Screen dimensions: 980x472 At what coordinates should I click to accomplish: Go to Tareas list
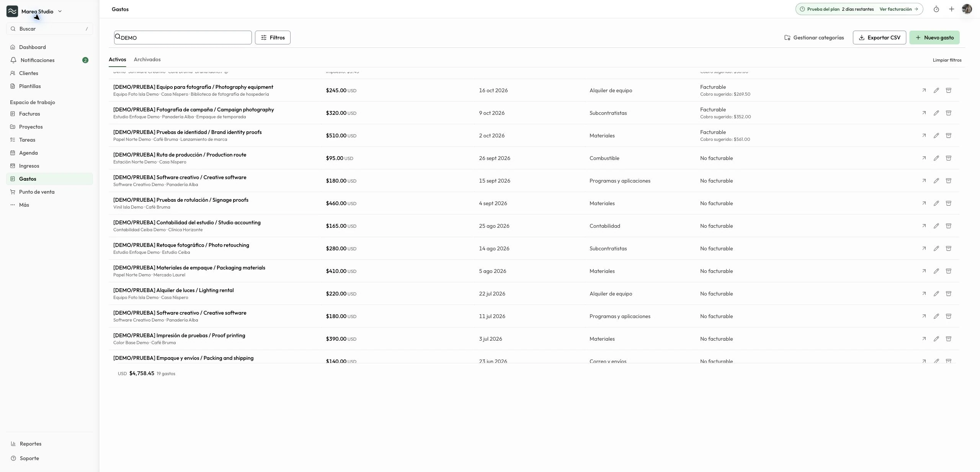49,140
